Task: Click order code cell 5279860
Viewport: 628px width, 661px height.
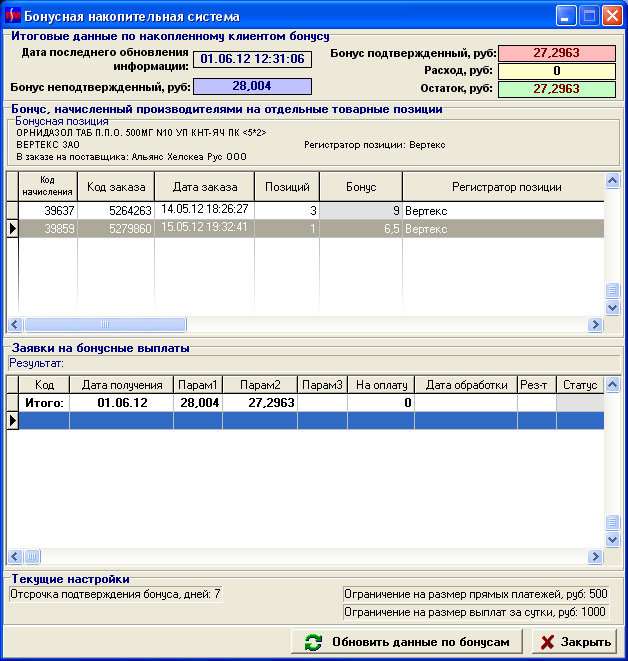Action: click(116, 228)
